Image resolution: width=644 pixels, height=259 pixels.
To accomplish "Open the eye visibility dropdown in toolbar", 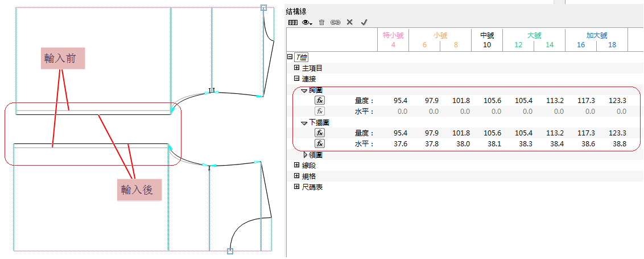I will tap(308, 22).
